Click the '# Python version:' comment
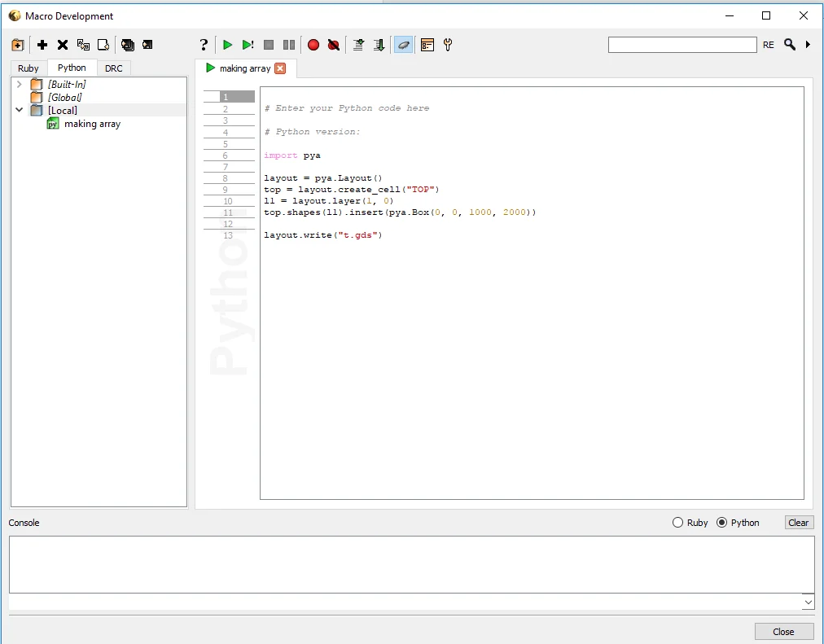The width and height of the screenshot is (824, 644). pos(312,132)
